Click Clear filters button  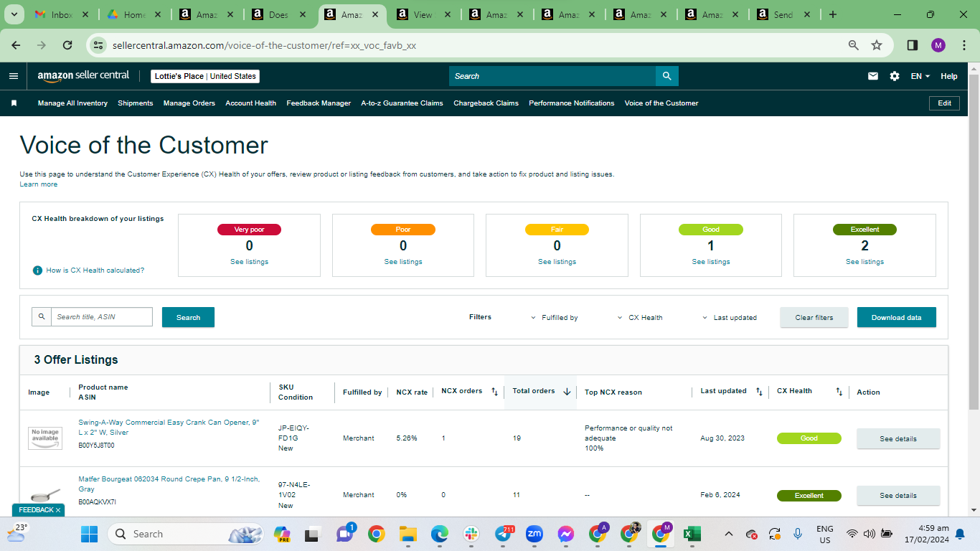[814, 317]
